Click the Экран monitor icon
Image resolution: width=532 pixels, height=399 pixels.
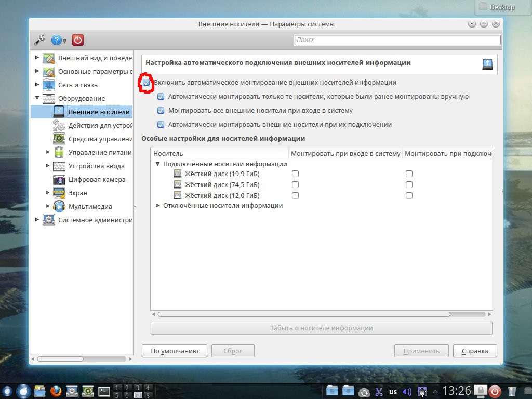coord(59,193)
